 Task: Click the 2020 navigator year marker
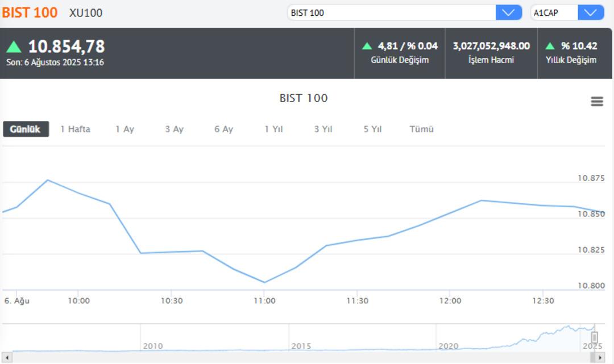click(449, 346)
